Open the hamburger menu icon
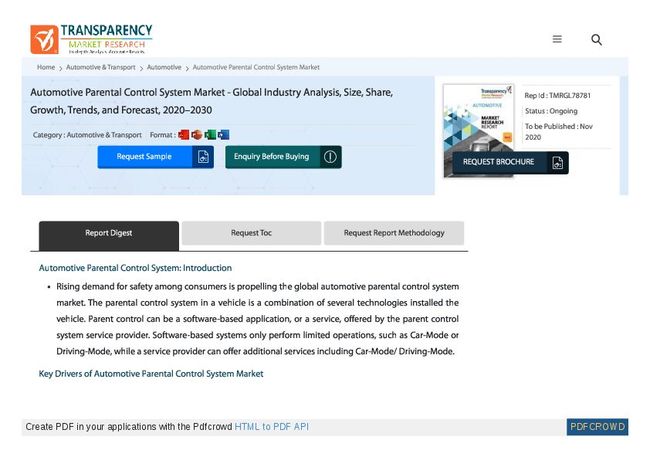650x460 pixels. 557,39
